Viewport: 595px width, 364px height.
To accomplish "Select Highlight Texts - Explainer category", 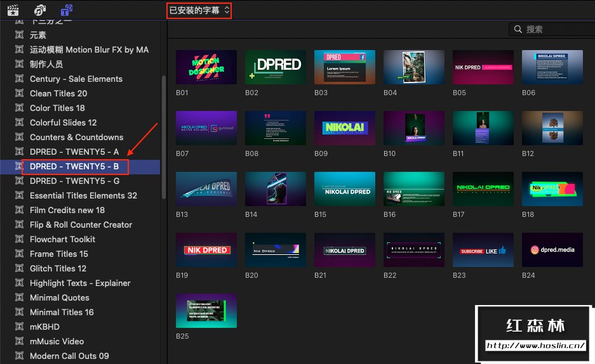I will [80, 283].
